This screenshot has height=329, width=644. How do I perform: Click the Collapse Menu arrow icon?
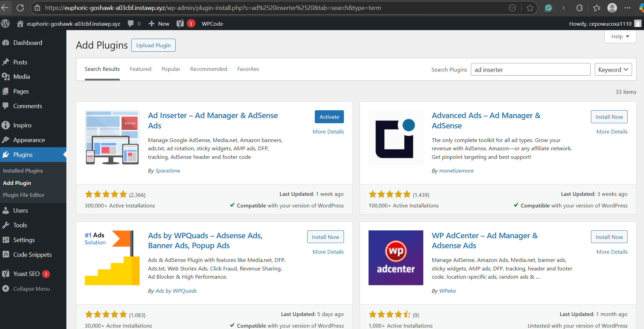click(6, 289)
